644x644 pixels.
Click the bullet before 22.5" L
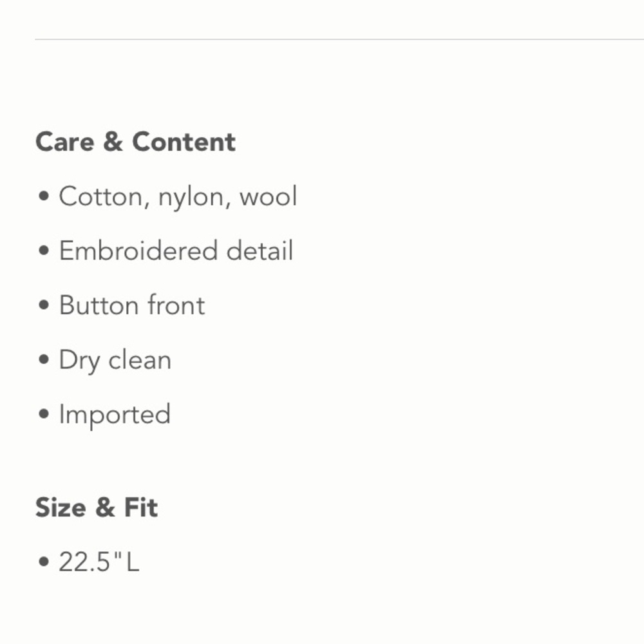(x=44, y=562)
